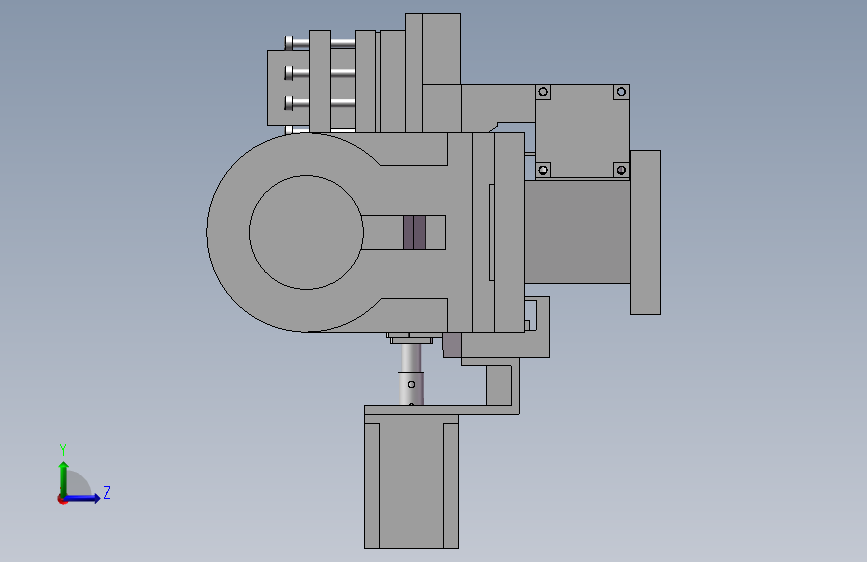Select the bottom-right corner screw of the square plate
This screenshot has width=867, height=562.
pos(621,170)
